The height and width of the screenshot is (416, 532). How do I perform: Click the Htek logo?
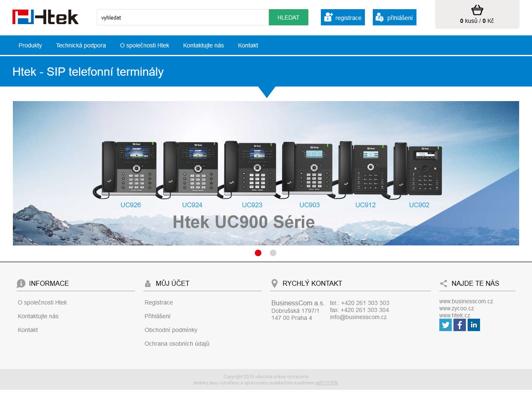(45, 17)
